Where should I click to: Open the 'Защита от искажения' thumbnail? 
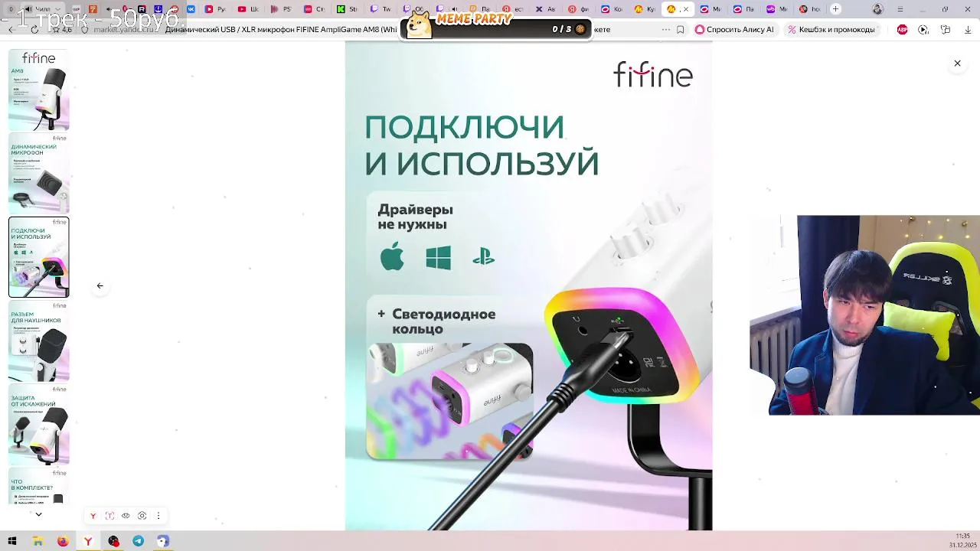pos(39,424)
